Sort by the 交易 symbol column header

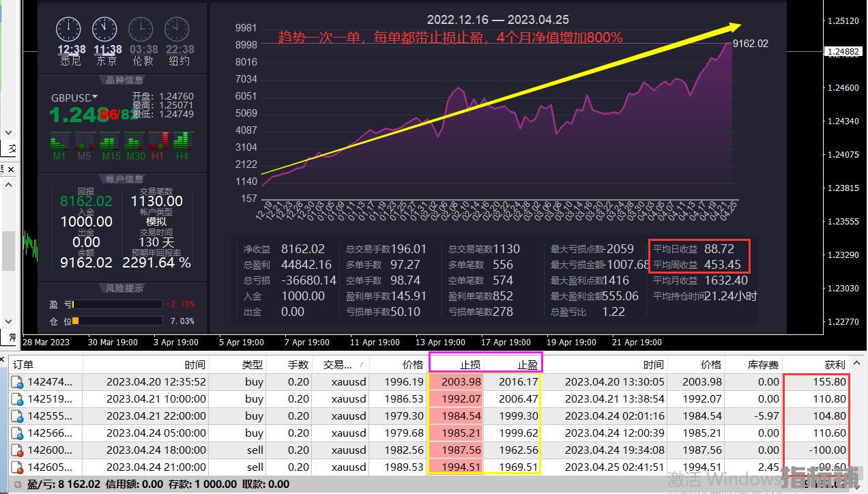(x=341, y=365)
